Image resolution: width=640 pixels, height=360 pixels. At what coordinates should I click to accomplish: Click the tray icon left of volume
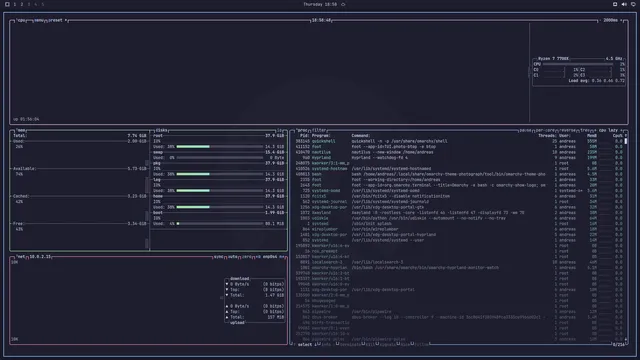(x=615, y=4)
